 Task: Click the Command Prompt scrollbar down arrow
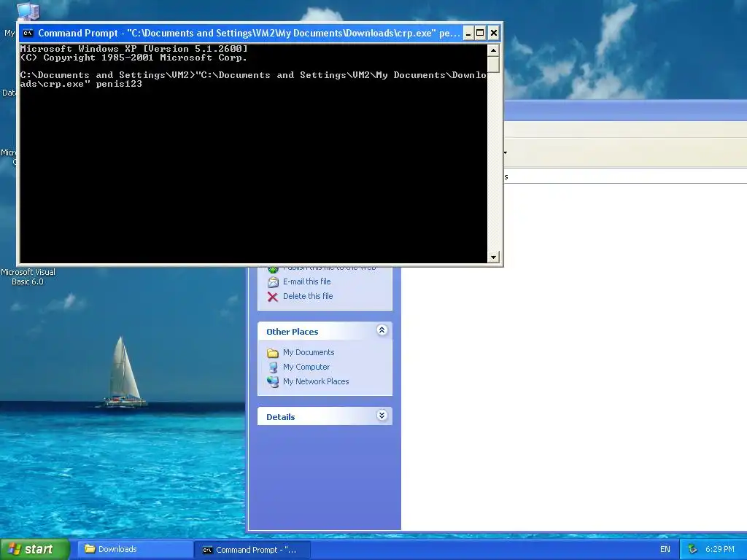493,257
